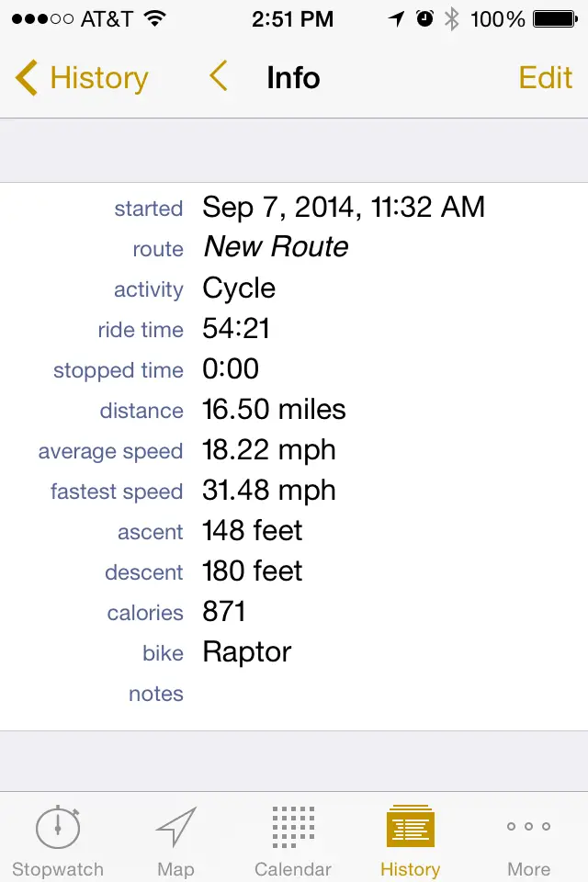Switch to the Map tab label
Image resolution: width=588 pixels, height=882 pixels.
[176, 869]
